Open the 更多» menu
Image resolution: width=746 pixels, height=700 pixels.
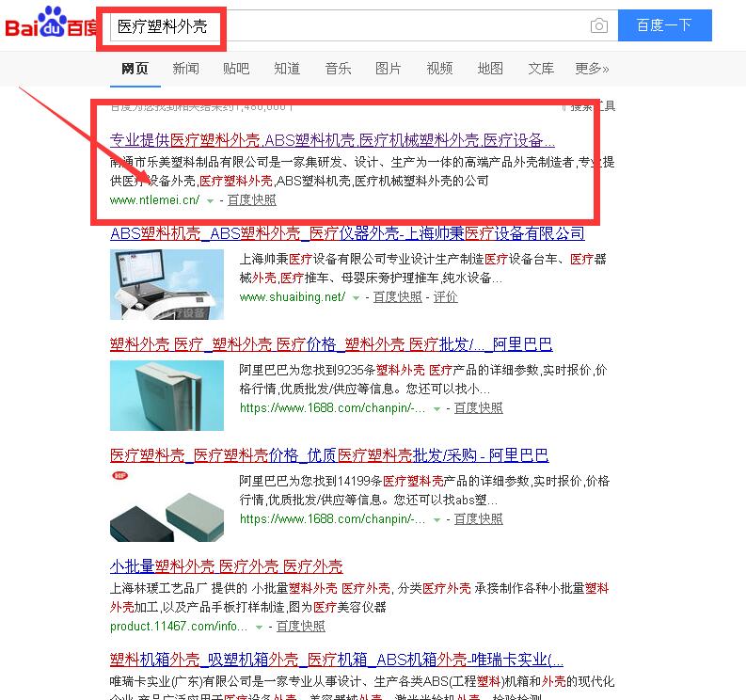[x=592, y=69]
